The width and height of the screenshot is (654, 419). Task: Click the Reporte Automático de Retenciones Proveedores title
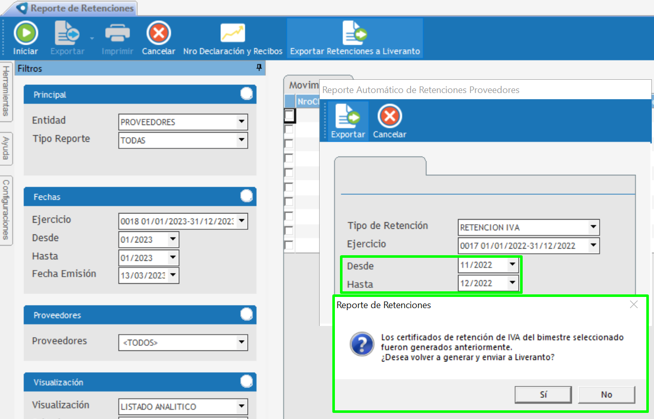coord(420,90)
